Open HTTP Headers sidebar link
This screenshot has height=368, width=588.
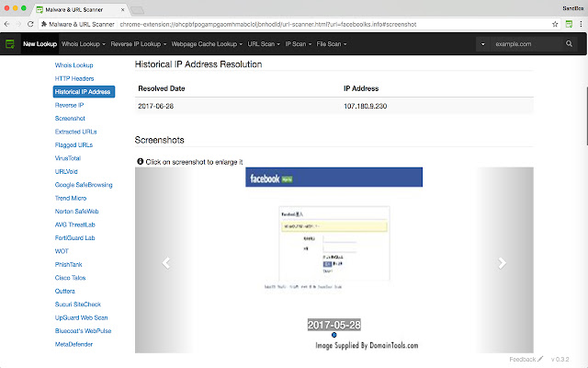(74, 78)
